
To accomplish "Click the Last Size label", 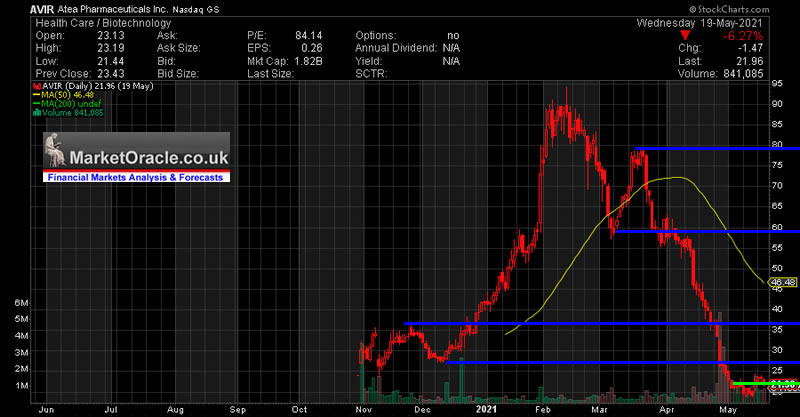I will [x=270, y=73].
